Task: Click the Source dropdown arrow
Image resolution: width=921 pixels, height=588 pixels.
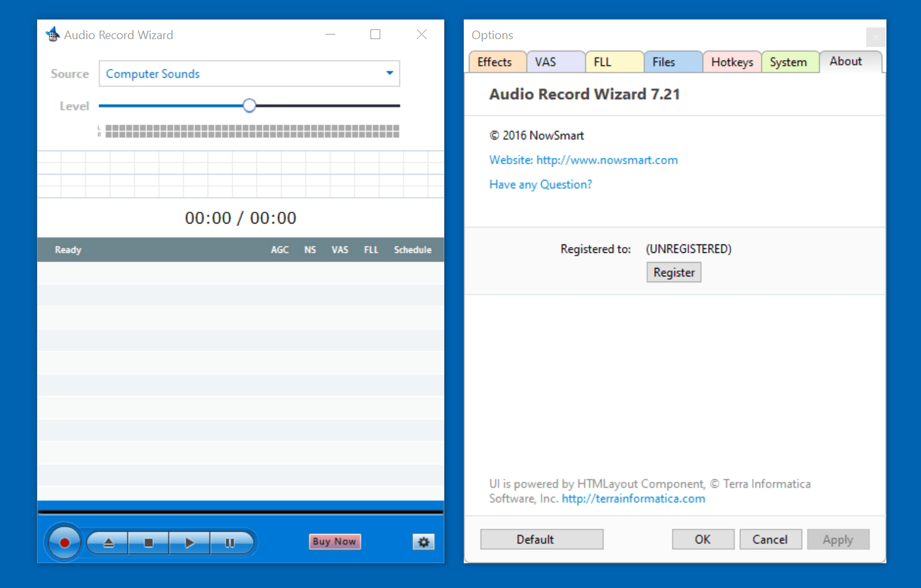Action: tap(389, 73)
